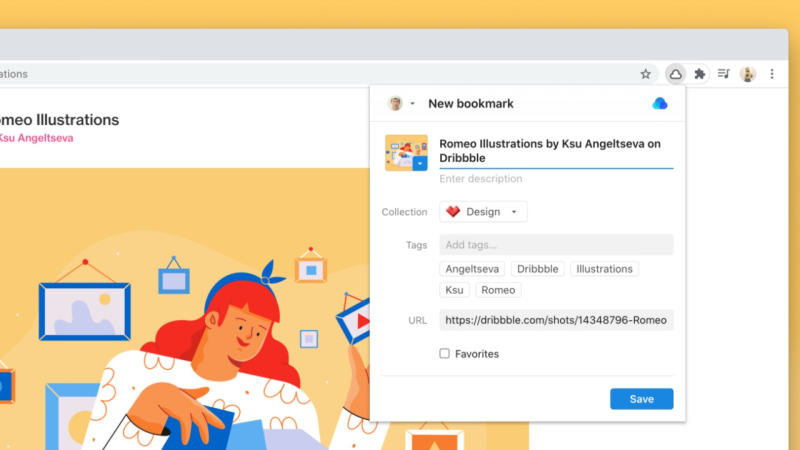Add the suggested tag Dribbble
The height and width of the screenshot is (450, 800).
(x=537, y=269)
